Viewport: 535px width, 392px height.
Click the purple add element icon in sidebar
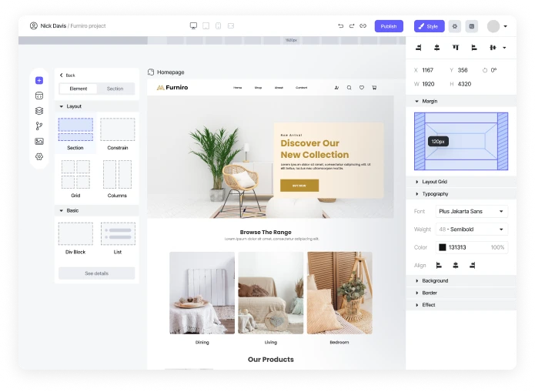pyautogui.click(x=39, y=80)
